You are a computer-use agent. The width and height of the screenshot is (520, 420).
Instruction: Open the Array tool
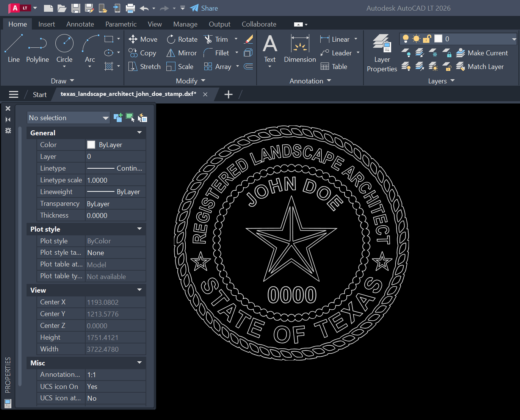point(218,66)
